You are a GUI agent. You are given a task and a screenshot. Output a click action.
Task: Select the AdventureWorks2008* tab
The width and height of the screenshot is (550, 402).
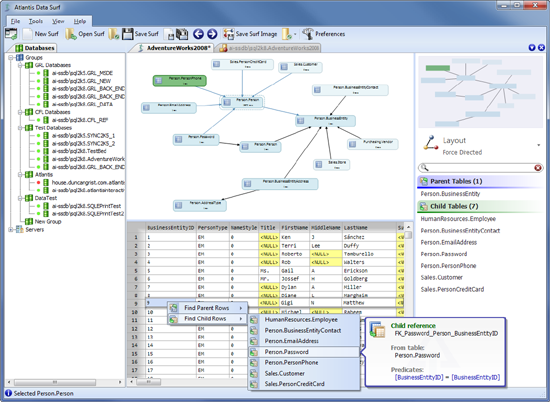(174, 48)
